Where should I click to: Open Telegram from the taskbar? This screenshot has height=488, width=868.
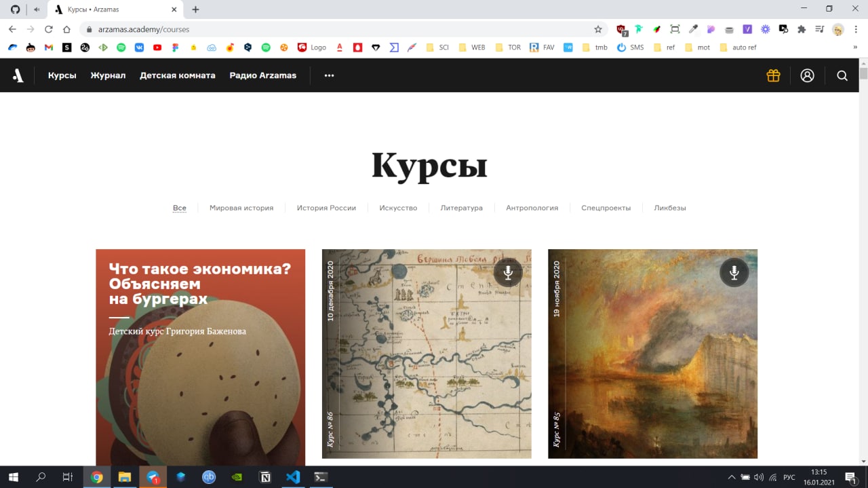tap(153, 477)
